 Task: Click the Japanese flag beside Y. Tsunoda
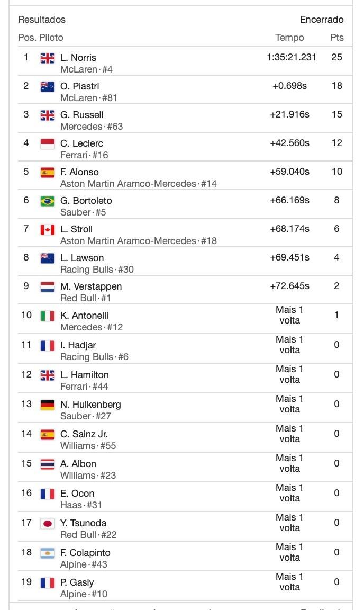pos(48,524)
